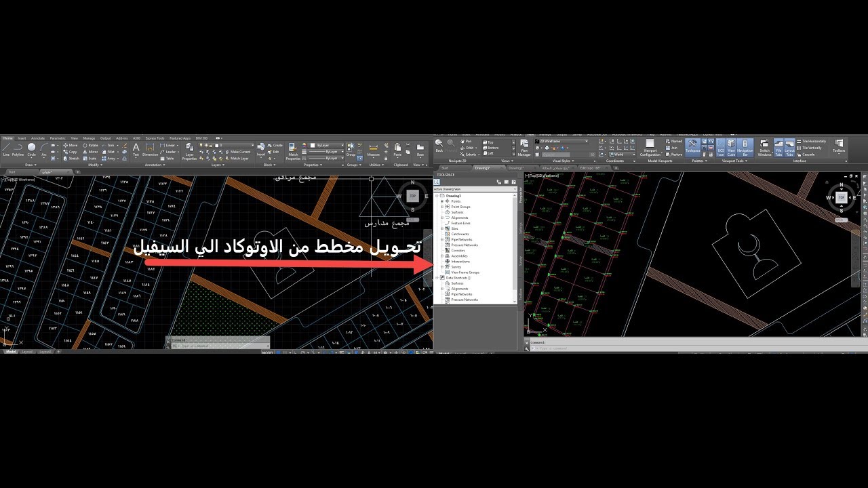This screenshot has width=868, height=488.
Task: Switch to the Layout1 tab
Action: (28, 352)
